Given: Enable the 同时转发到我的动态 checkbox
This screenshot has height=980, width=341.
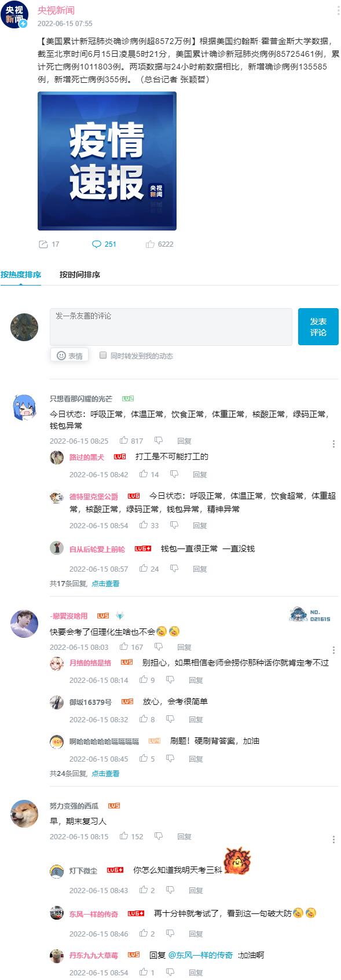Looking at the screenshot, I should [103, 355].
